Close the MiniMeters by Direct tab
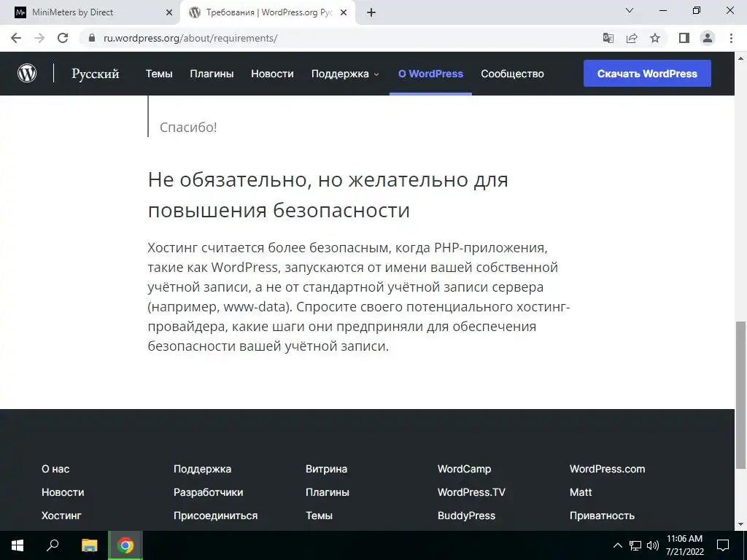Image resolution: width=747 pixels, height=560 pixels. coord(169,13)
